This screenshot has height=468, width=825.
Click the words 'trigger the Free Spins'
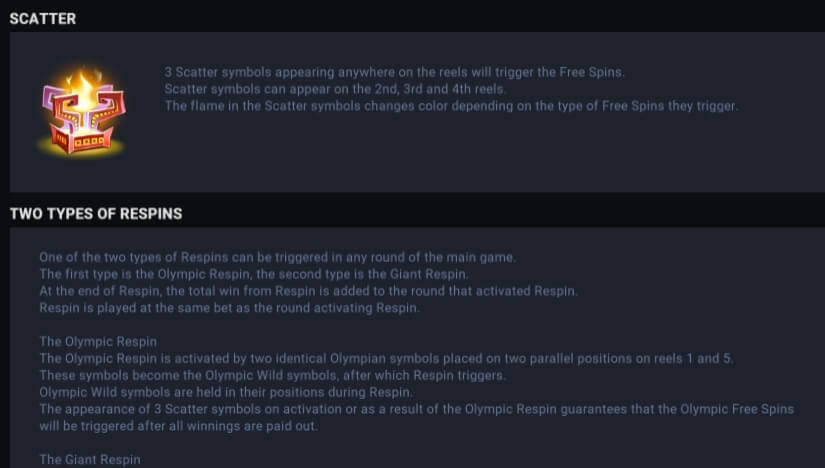tap(574, 72)
